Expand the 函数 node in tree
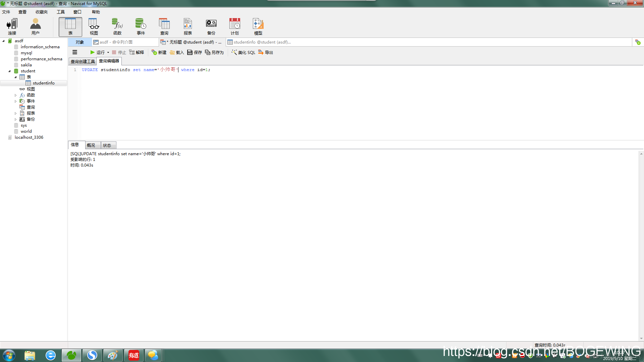644x362 pixels. (x=15, y=95)
